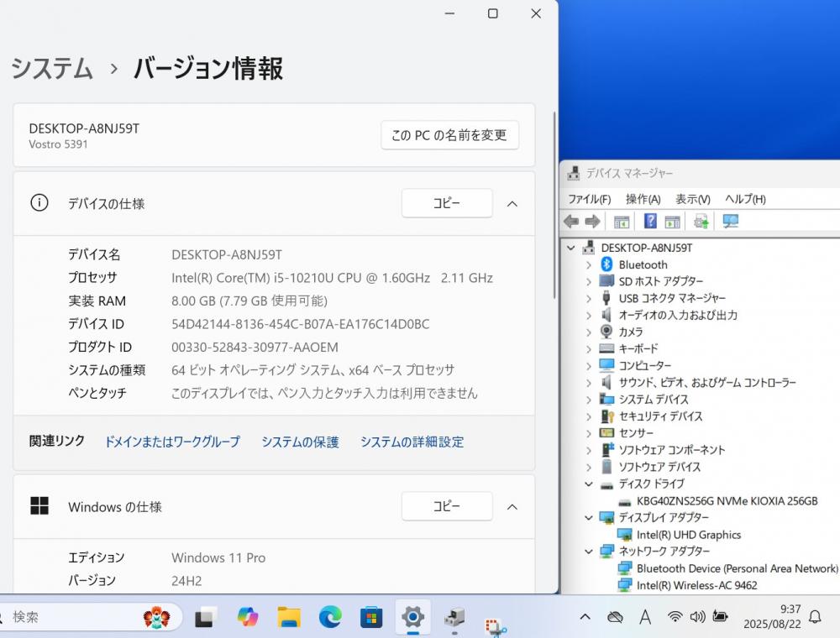The width and height of the screenshot is (840, 638).
Task: Select the オーディオの入力および出力 speaker icon
Action: point(606,315)
